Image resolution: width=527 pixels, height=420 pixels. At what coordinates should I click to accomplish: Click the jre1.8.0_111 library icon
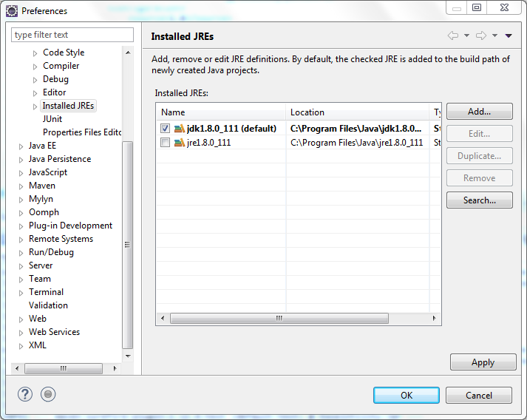pyautogui.click(x=180, y=143)
